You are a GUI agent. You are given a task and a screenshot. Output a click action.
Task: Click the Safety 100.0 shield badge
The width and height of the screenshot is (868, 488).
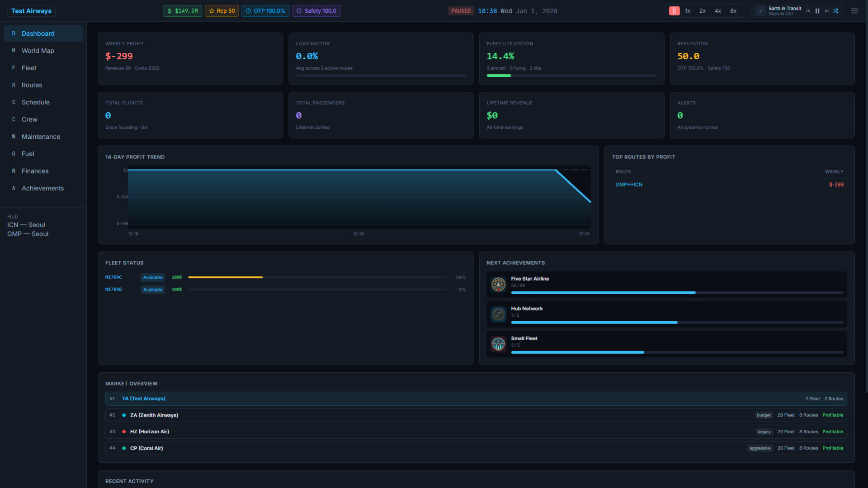(316, 11)
